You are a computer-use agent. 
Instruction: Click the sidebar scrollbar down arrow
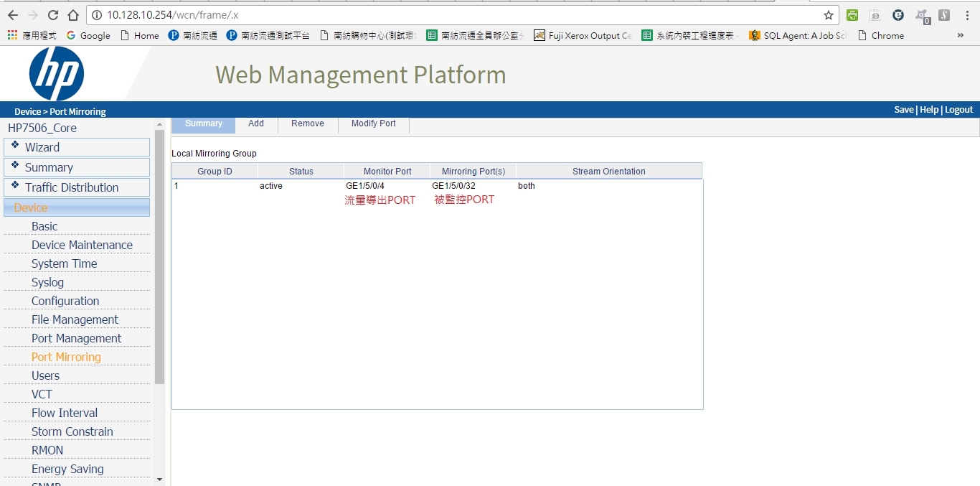point(159,479)
